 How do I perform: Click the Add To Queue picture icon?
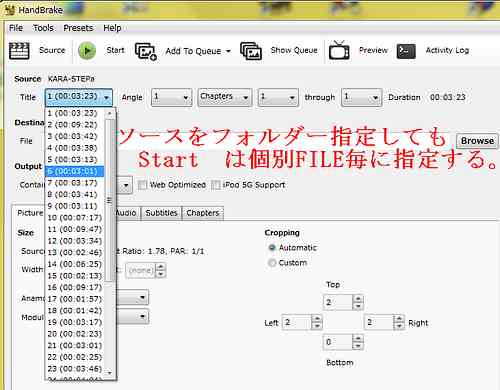click(146, 51)
